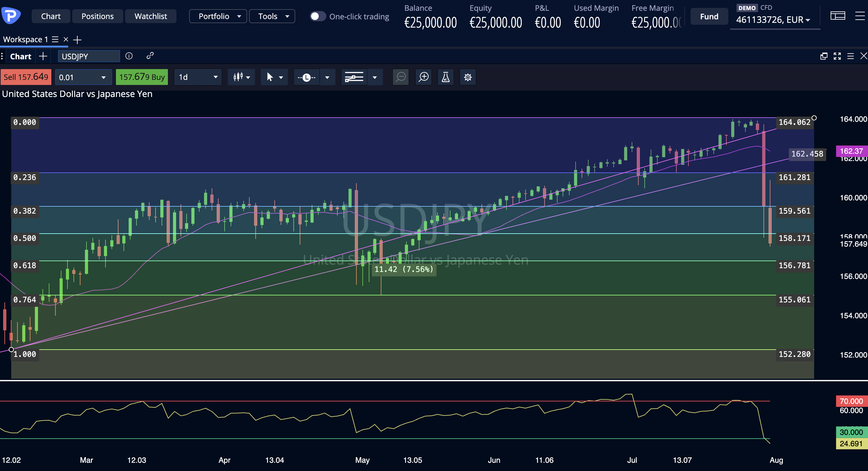Click the 157.679 Buy button
868x471 pixels.
pos(142,77)
